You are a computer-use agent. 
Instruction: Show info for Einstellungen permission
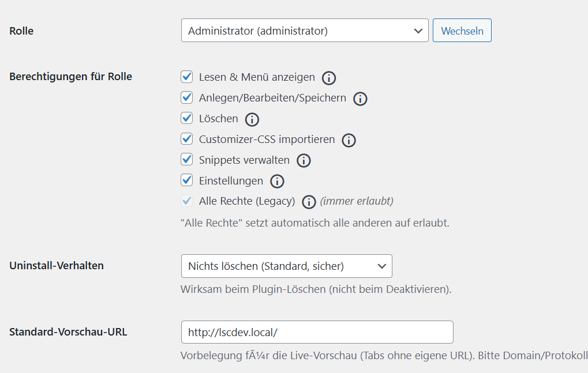pyautogui.click(x=277, y=182)
